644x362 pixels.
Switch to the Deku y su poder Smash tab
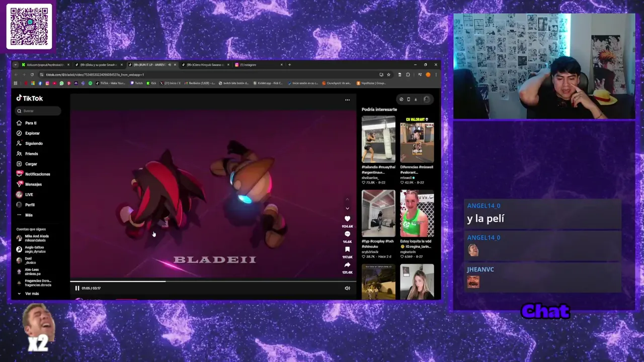tap(99, 65)
